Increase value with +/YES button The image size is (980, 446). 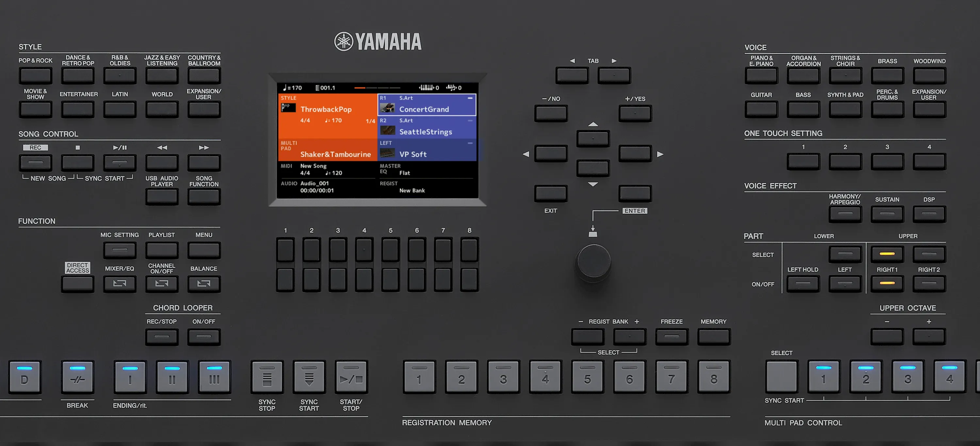coord(635,113)
